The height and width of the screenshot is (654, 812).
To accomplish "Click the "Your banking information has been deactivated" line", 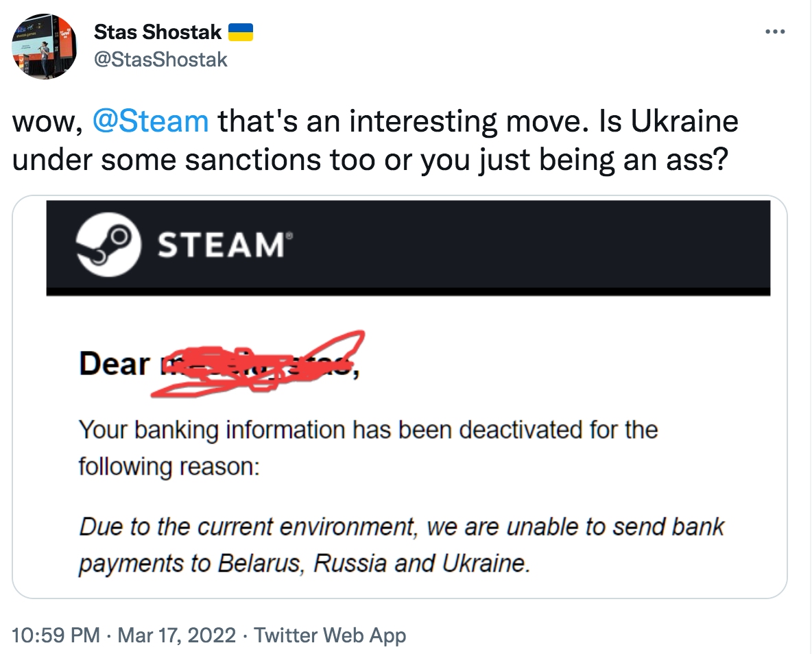I will pos(368,430).
